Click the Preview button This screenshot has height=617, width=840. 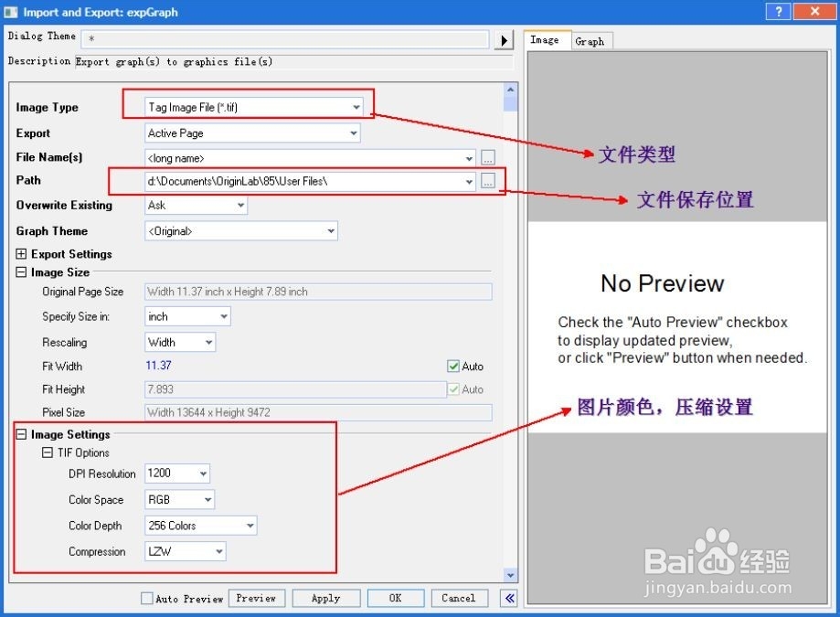point(257,598)
